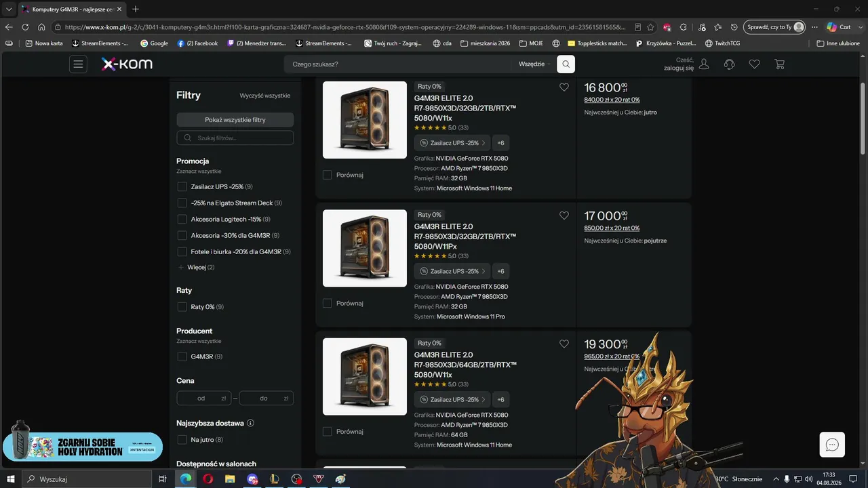This screenshot has width=868, height=488.
Task: Expand Zasilacz UPS -25% promo on 16 800 zł computer
Action: (452, 143)
